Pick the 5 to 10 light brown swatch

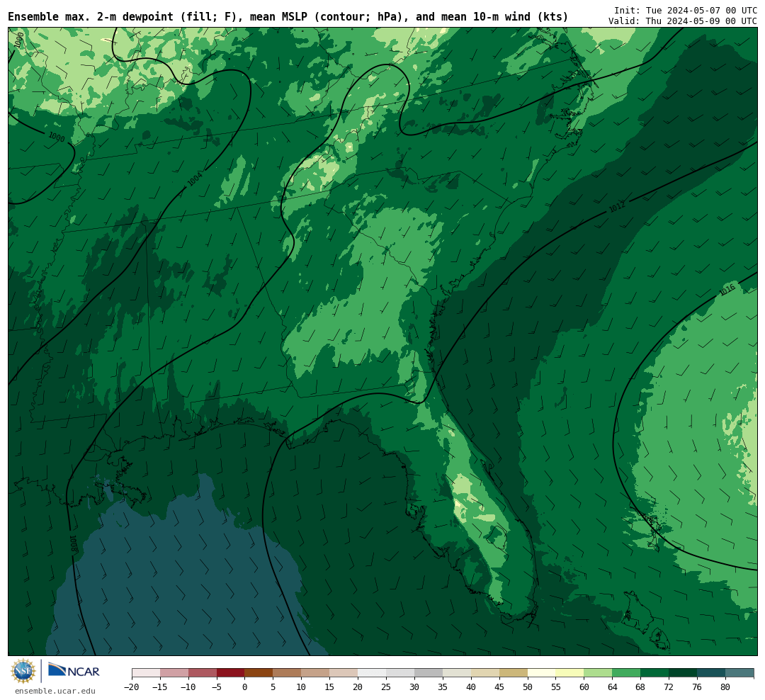point(288,673)
